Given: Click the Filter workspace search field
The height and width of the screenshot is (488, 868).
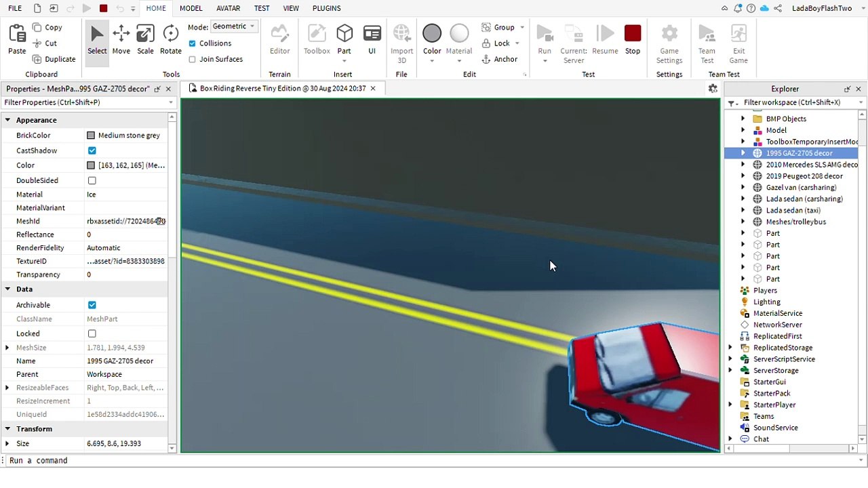Looking at the screenshot, I should tap(795, 102).
